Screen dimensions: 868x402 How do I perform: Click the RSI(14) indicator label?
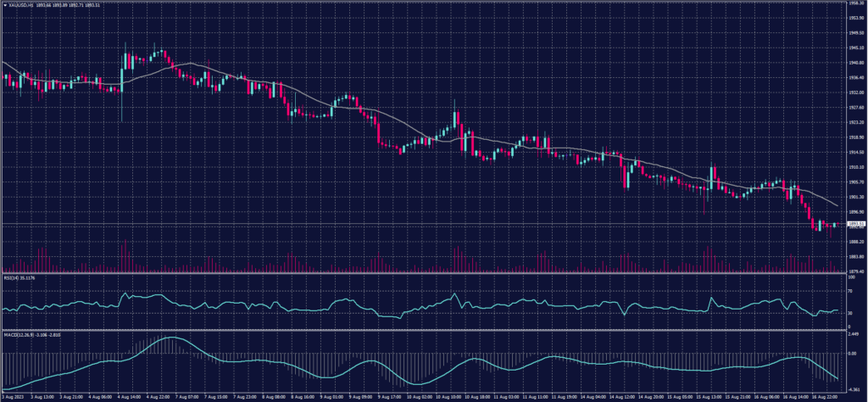[13, 276]
